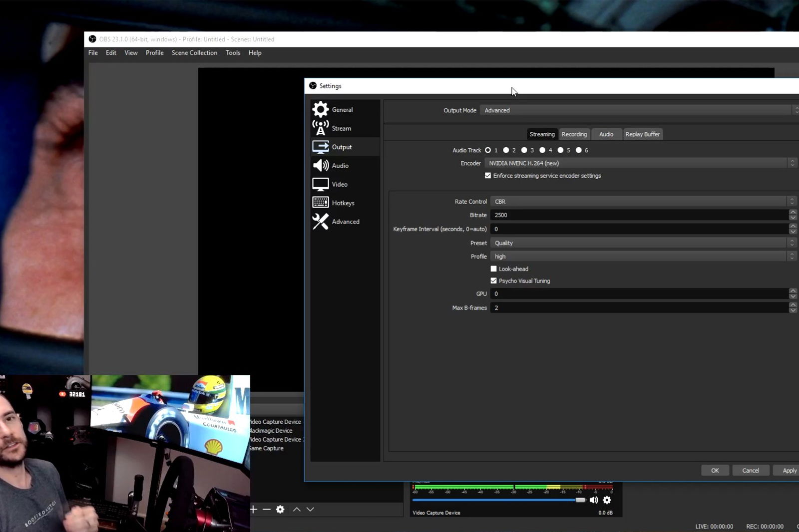Viewport: 799px width, 532px height.
Task: Disable Psycho Visual Tuning checkbox
Action: [494, 281]
